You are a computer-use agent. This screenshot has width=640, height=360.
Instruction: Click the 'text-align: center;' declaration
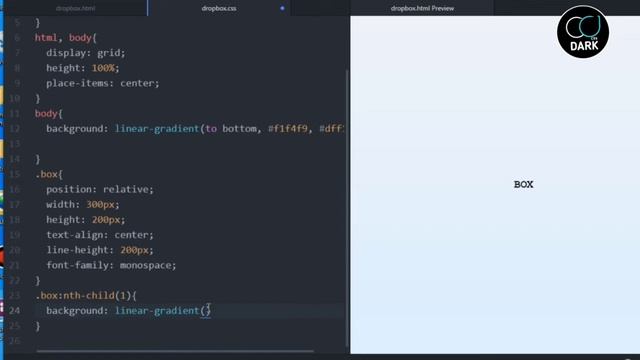point(100,235)
